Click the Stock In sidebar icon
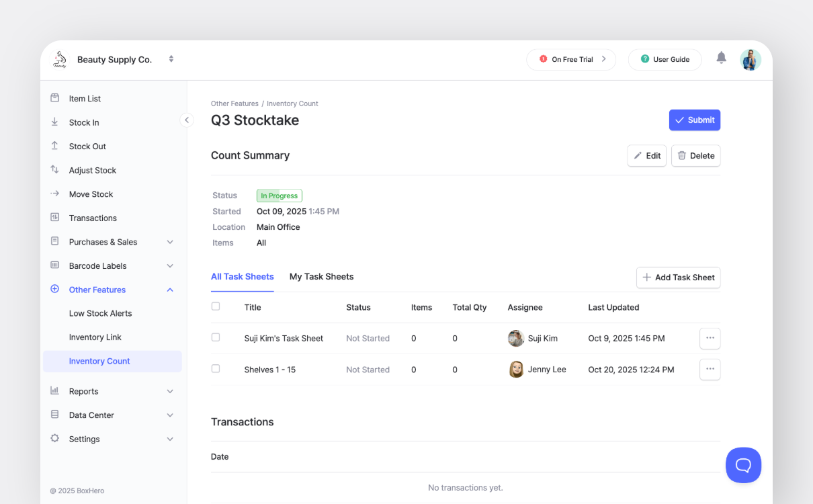Image resolution: width=813 pixels, height=504 pixels. pyautogui.click(x=55, y=122)
